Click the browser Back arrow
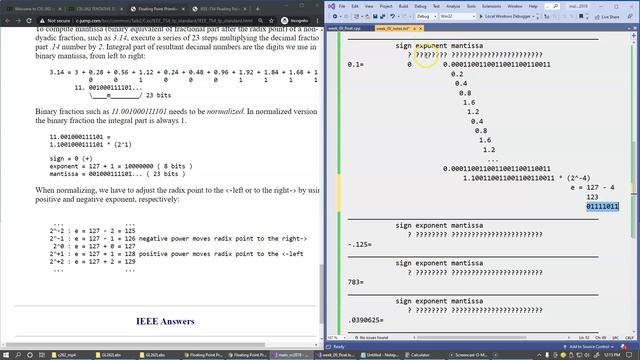Image resolution: width=640 pixels, height=360 pixels. (x=7, y=20)
